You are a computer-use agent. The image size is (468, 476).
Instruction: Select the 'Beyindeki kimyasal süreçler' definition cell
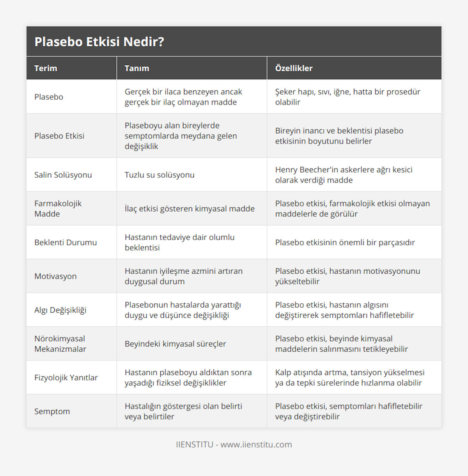(x=175, y=344)
